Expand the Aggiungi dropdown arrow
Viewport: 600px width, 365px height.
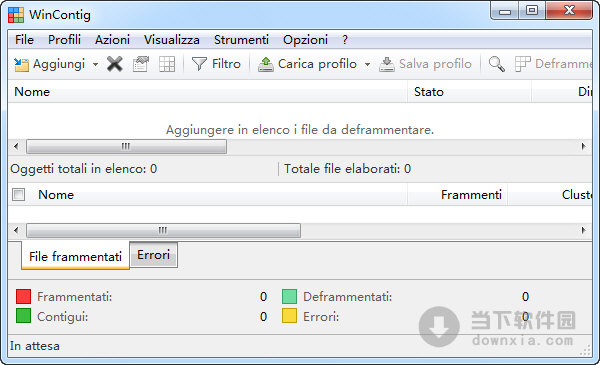click(x=95, y=64)
